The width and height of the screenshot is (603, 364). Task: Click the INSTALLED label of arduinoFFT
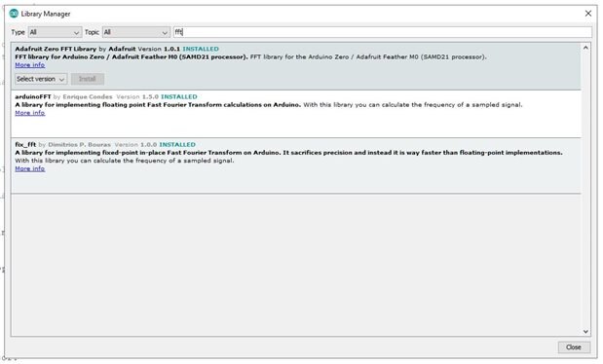click(179, 96)
